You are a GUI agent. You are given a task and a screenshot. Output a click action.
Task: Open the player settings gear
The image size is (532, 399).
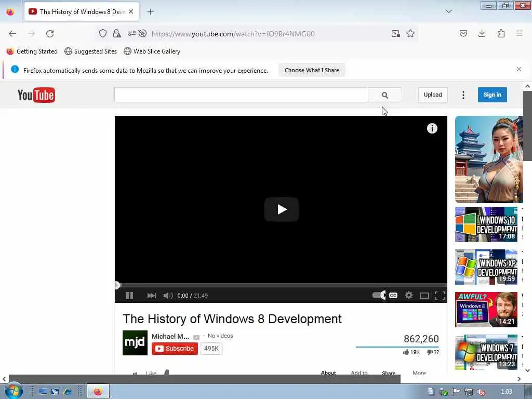[x=408, y=295]
